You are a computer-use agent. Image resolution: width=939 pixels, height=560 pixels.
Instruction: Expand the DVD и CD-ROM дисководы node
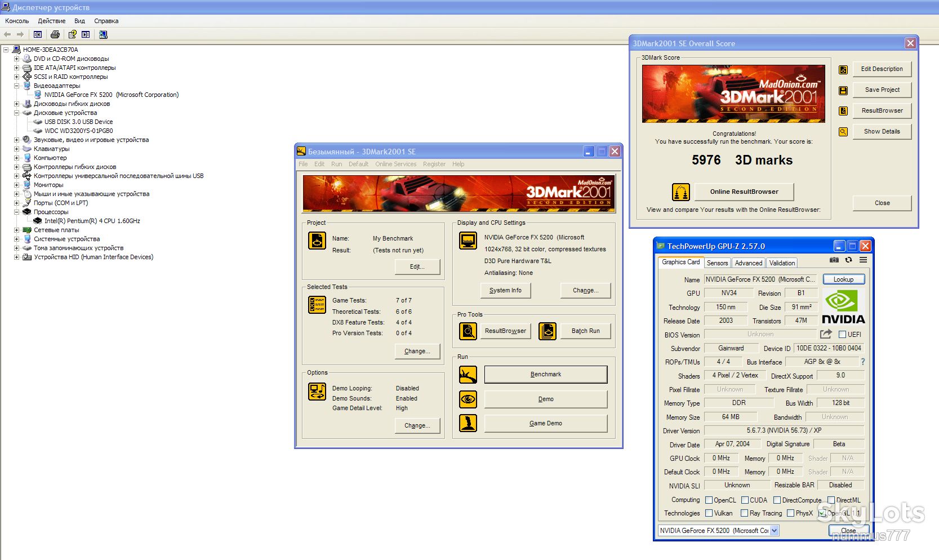click(16, 59)
